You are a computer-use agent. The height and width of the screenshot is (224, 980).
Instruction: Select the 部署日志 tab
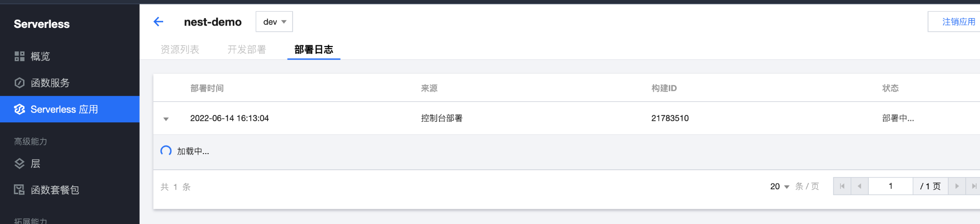[314, 49]
